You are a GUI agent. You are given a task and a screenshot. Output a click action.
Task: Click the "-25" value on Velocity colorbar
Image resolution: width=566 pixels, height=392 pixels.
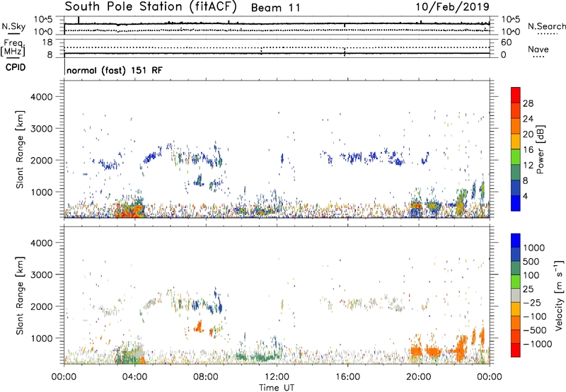[532, 303]
